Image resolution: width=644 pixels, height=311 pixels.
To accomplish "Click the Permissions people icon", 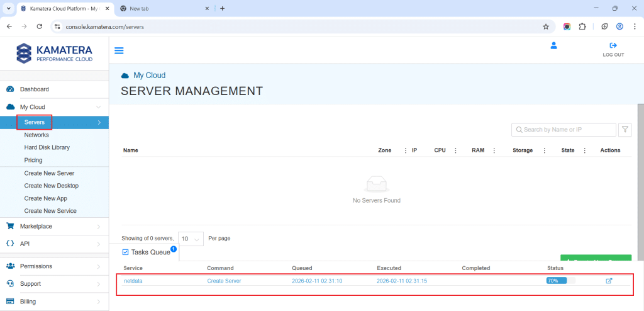I will tap(11, 266).
